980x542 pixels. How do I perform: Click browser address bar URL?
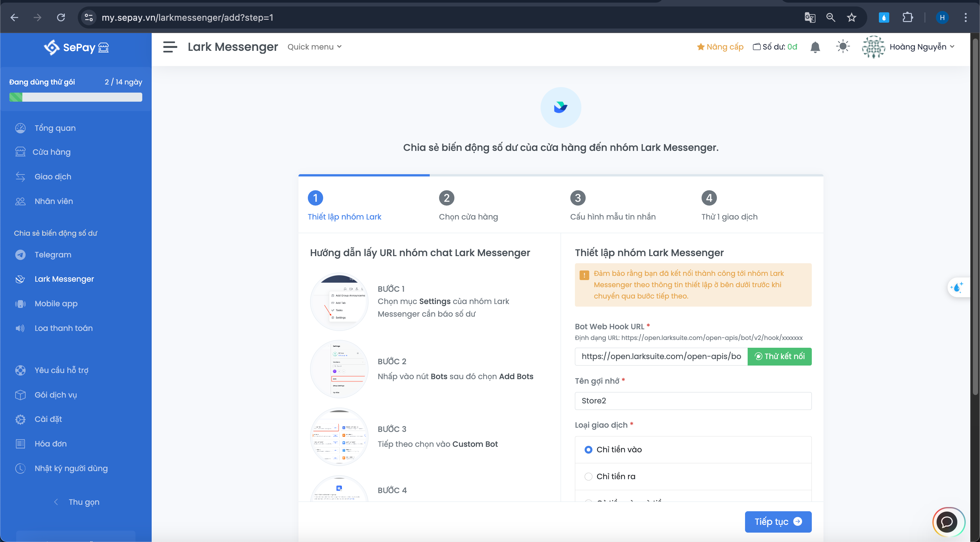(188, 17)
